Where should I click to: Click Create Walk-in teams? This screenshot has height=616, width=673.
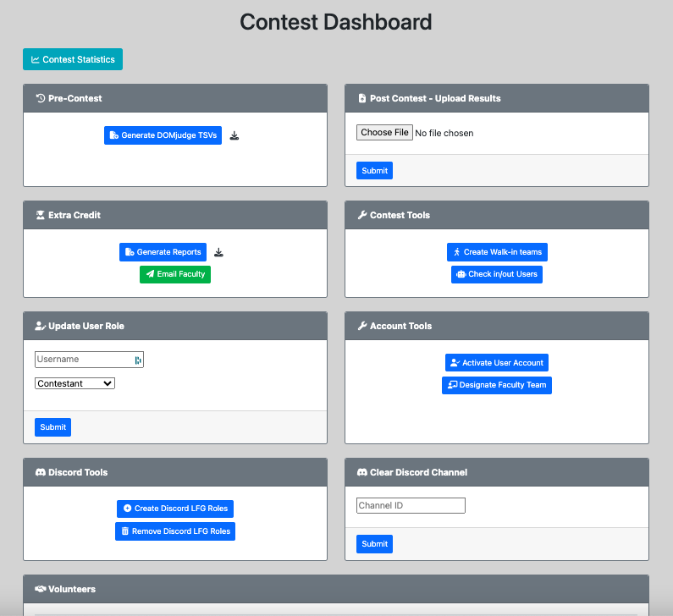coord(497,252)
